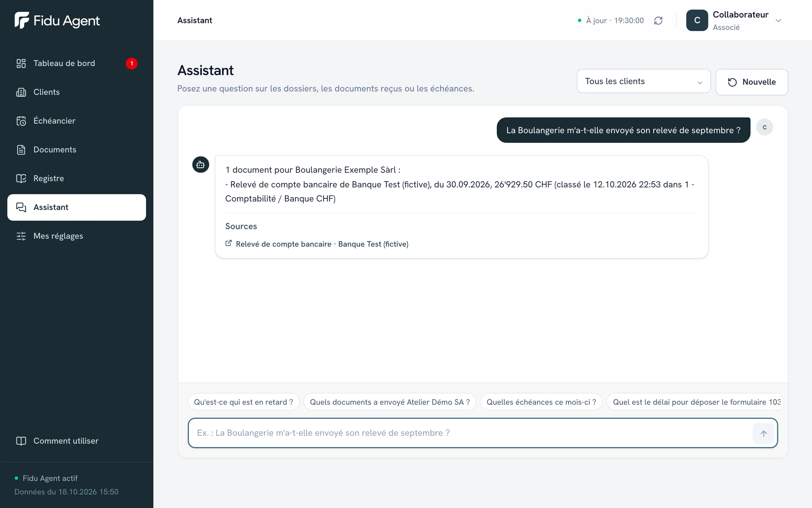812x508 pixels.
Task: Click the small C user avatar in chat
Action: pos(765,127)
